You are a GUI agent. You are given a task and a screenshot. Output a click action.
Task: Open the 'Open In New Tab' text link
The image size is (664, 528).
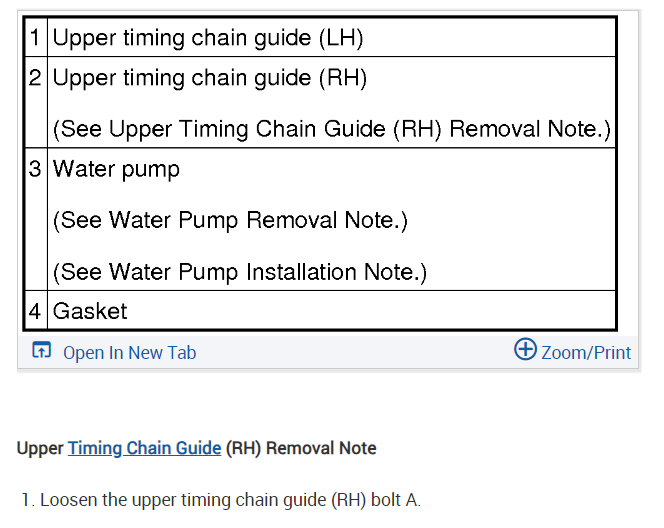click(129, 352)
